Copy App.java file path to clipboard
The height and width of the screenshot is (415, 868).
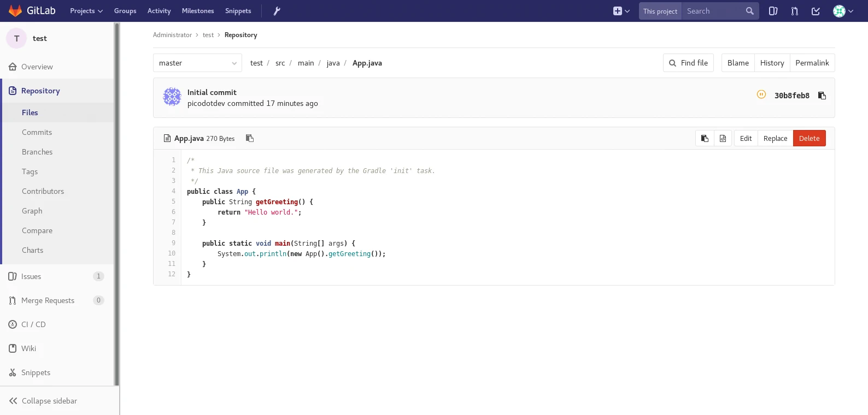click(250, 138)
